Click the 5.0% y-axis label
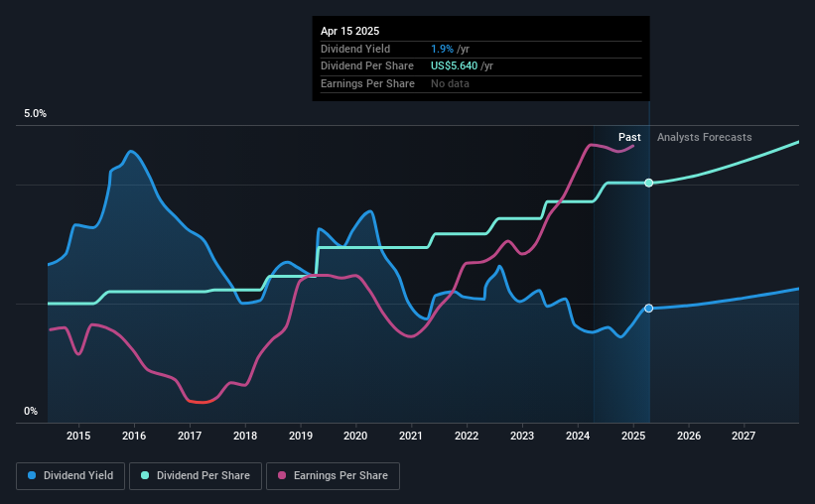 [x=36, y=114]
